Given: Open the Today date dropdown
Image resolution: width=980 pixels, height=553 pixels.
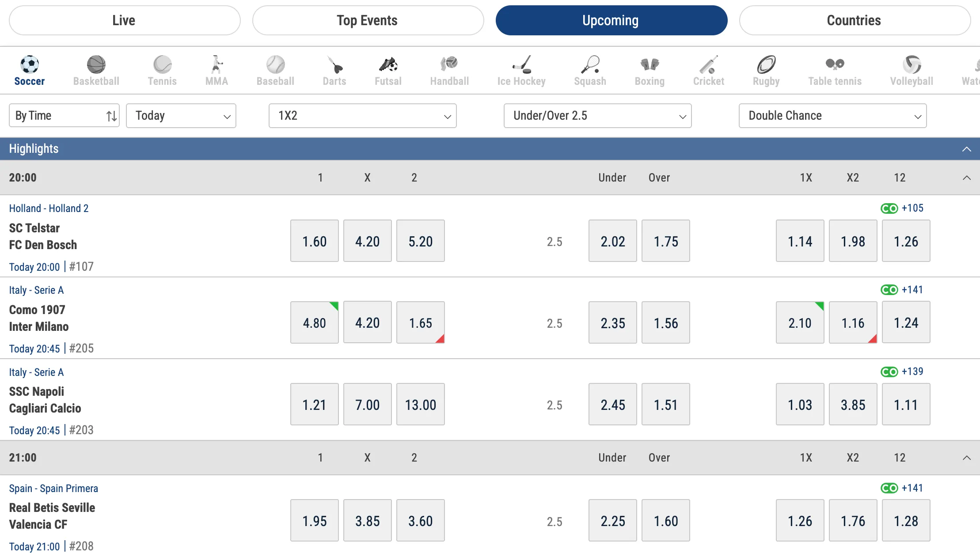Looking at the screenshot, I should tap(181, 115).
